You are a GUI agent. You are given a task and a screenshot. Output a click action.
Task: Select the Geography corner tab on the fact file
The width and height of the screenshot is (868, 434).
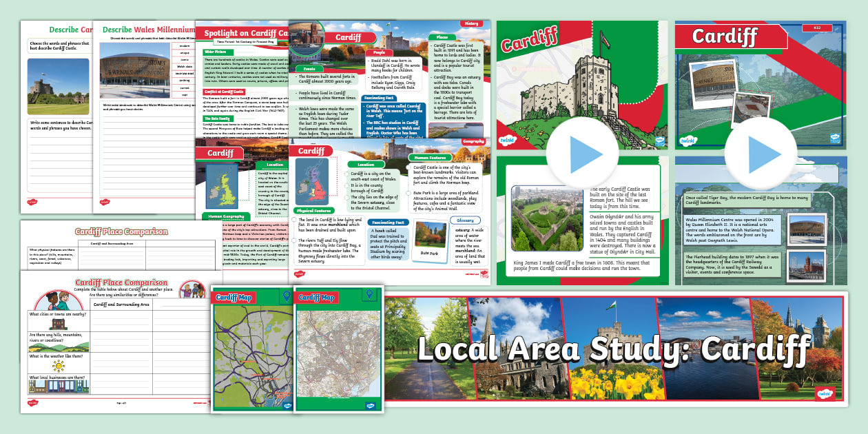coord(473,141)
